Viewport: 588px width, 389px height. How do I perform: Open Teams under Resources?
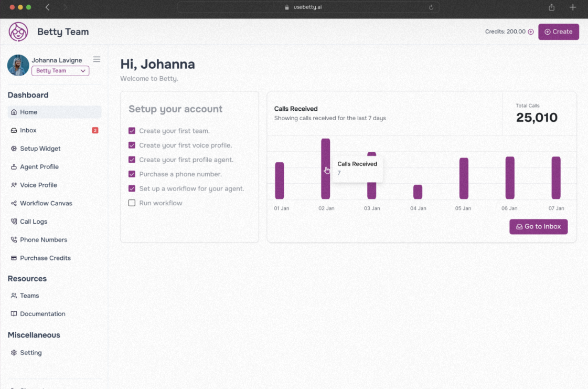point(55,296)
